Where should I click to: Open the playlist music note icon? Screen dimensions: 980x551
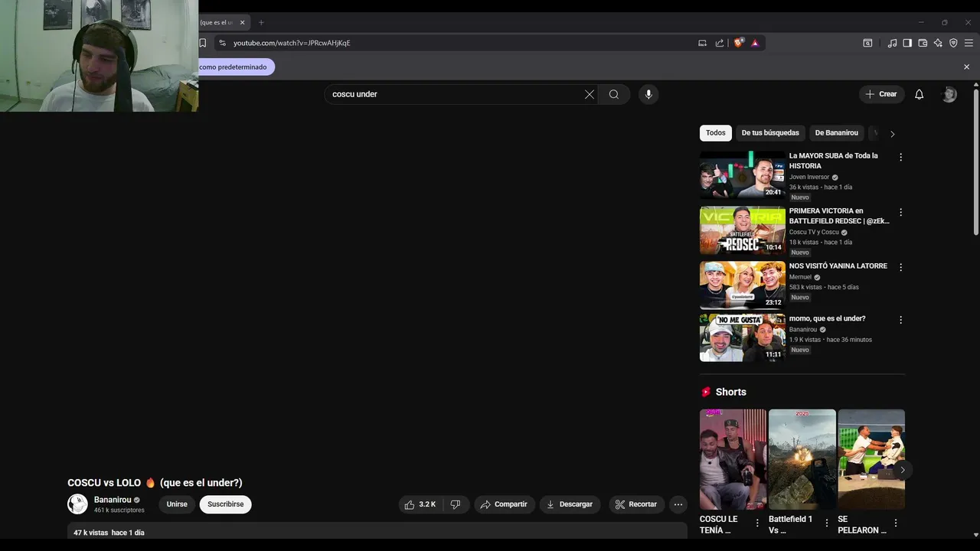[892, 43]
